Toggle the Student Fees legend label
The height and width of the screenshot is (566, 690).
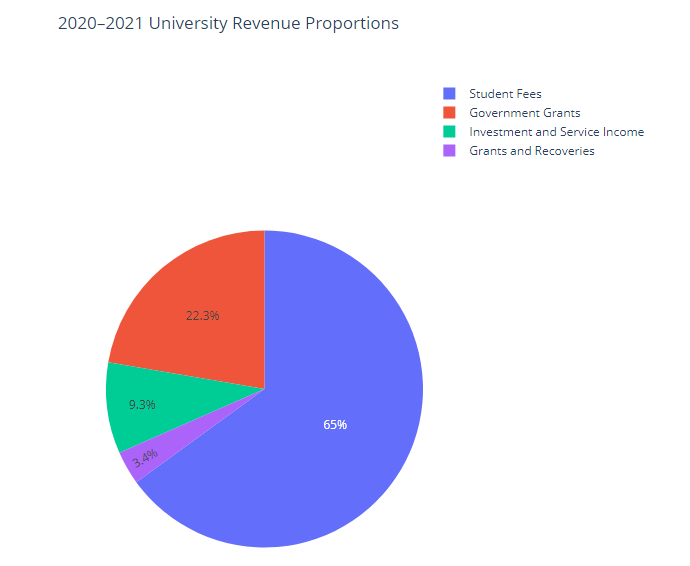click(505, 94)
